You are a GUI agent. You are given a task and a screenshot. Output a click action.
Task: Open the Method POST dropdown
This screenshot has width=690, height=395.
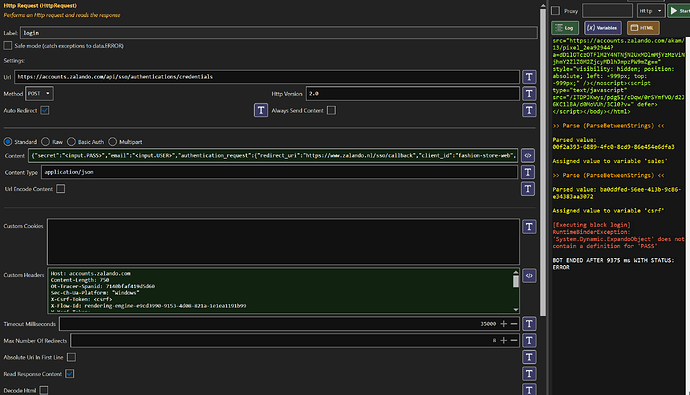(x=39, y=94)
